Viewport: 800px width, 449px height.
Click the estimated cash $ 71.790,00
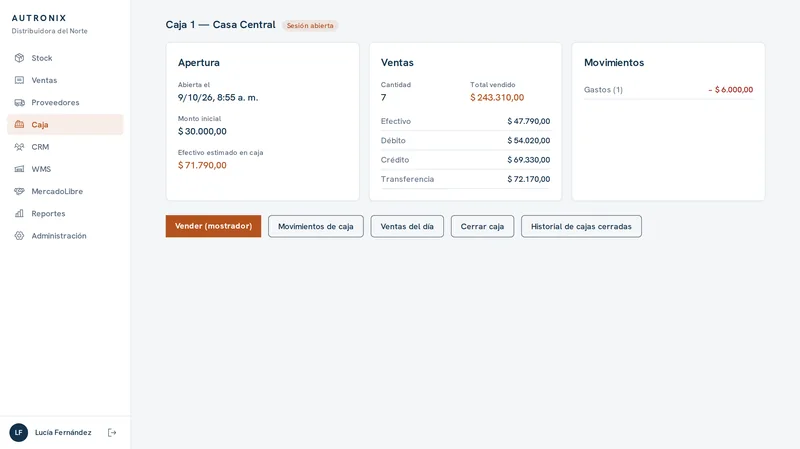point(202,165)
